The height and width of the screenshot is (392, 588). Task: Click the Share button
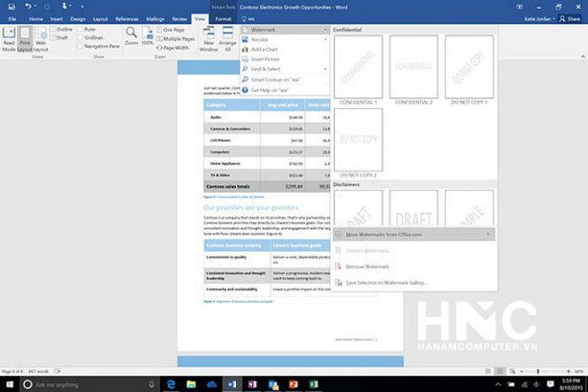[569, 19]
